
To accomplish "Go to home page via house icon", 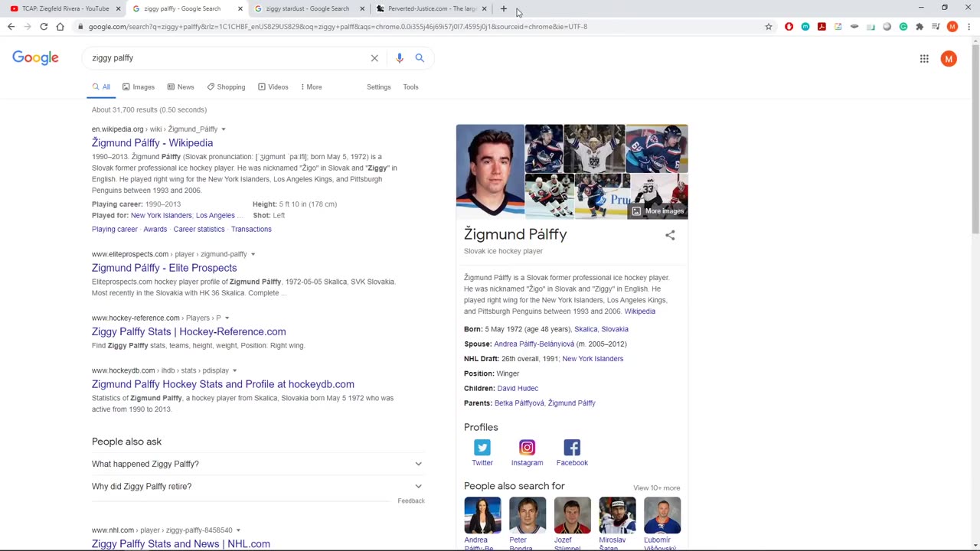I will pos(60,27).
